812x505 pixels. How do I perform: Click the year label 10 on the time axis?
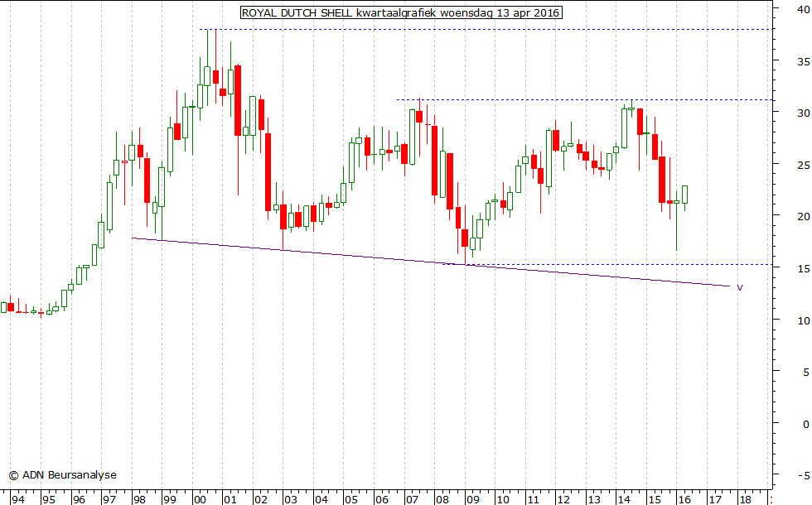pos(503,500)
